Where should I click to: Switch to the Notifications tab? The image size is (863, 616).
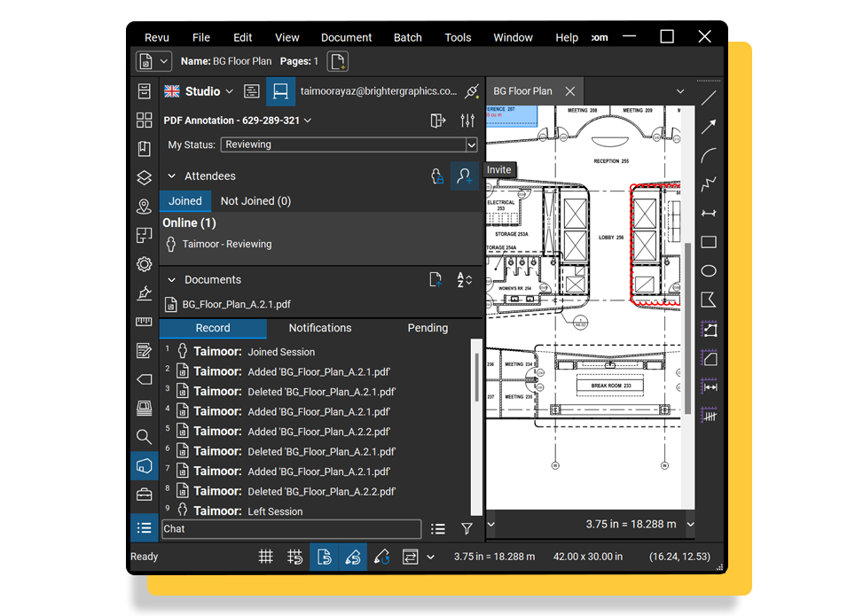pyautogui.click(x=319, y=327)
